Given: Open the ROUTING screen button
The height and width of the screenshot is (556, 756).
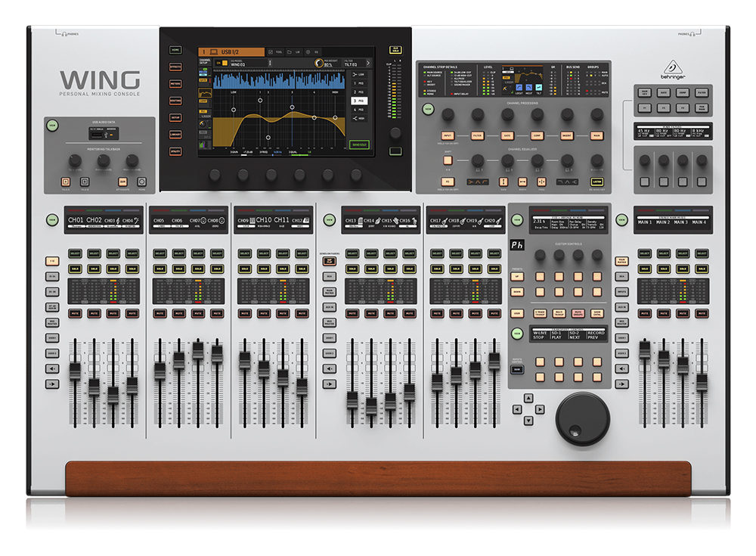Looking at the screenshot, I should [175, 101].
